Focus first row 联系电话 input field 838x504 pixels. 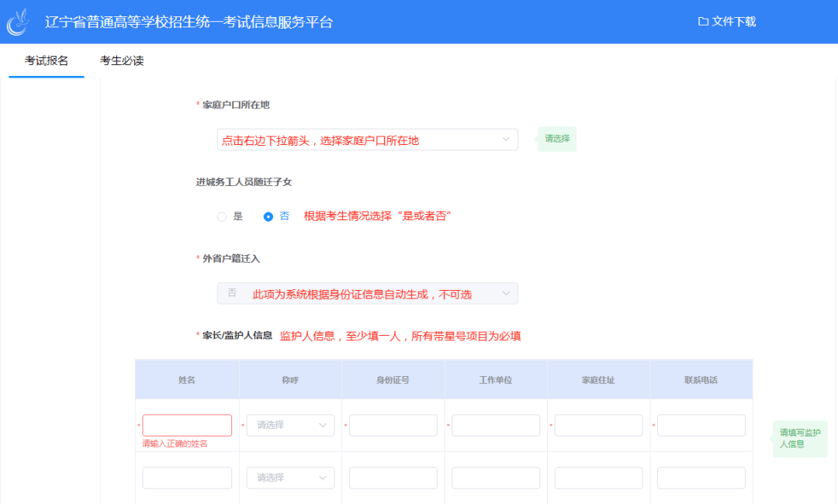pos(701,425)
